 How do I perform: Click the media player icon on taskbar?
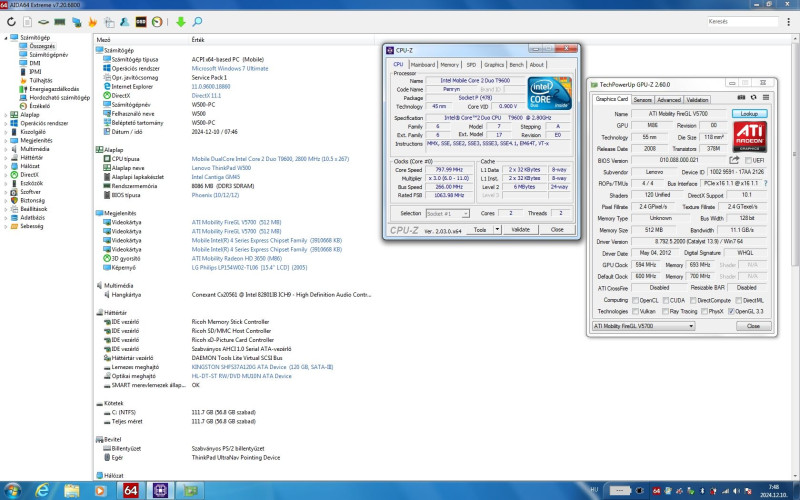pos(101,490)
